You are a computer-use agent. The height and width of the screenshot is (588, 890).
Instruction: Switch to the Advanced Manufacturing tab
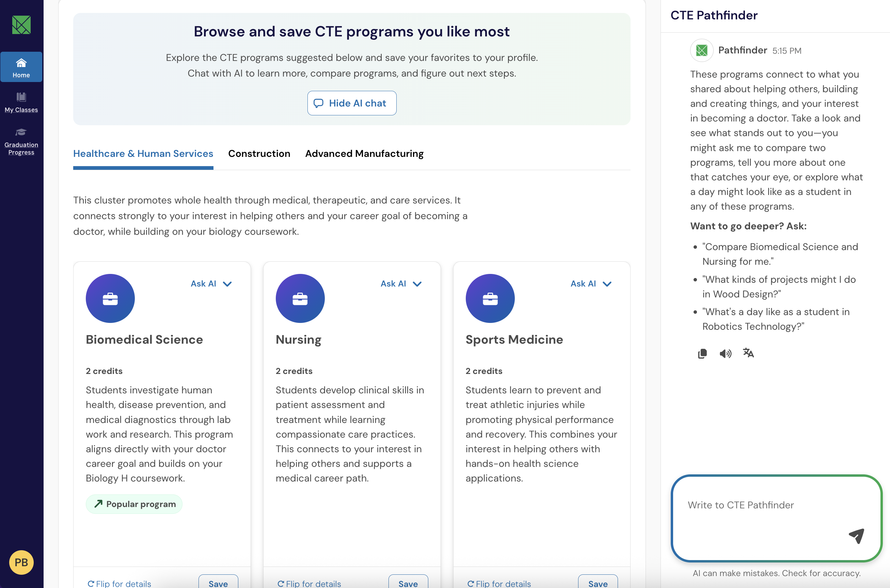pos(364,154)
